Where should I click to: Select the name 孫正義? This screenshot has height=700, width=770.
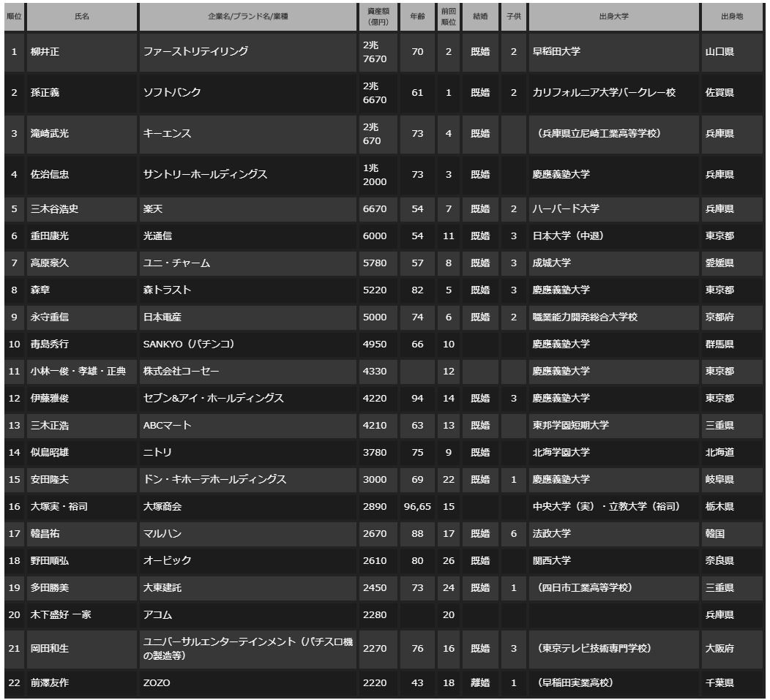pos(45,92)
